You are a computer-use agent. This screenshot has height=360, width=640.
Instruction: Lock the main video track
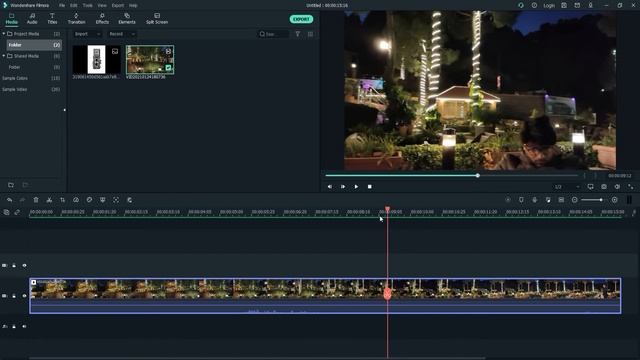click(14, 296)
